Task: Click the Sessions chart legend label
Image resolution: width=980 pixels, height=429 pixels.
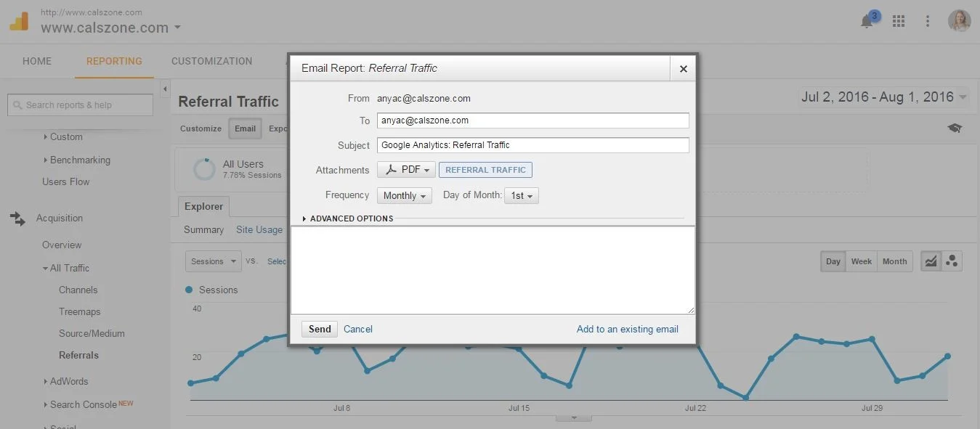Action: tap(218, 290)
